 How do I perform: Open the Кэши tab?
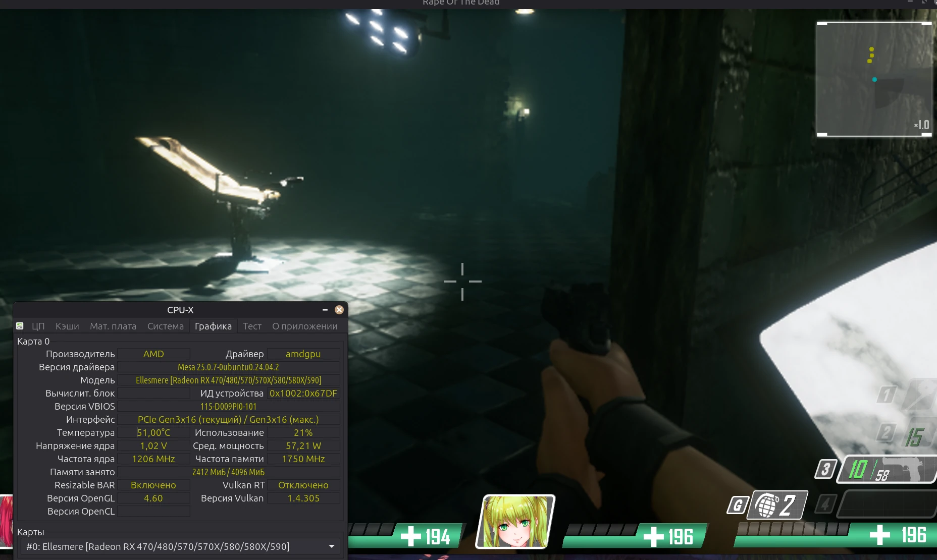pyautogui.click(x=67, y=326)
